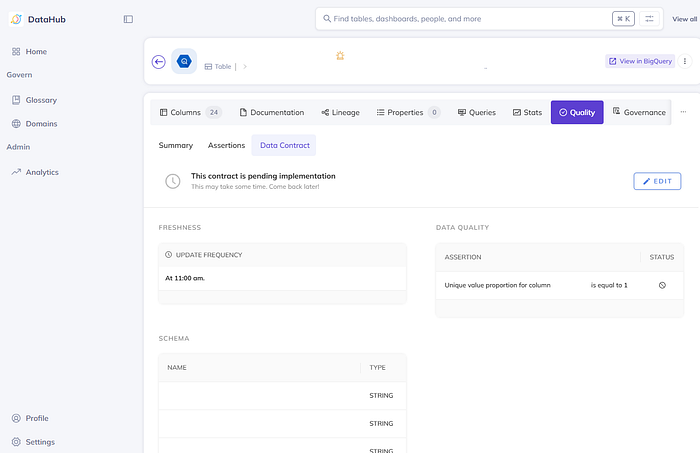Switch to the Governance tab
The image size is (700, 453).
639,112
